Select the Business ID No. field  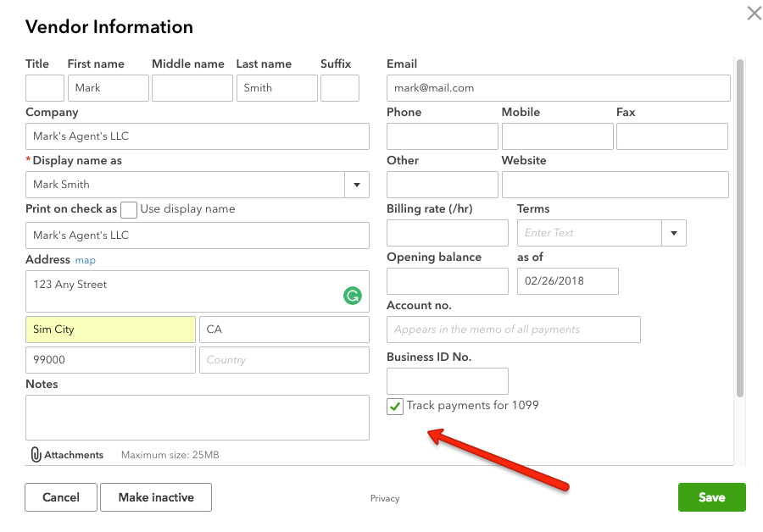point(447,381)
